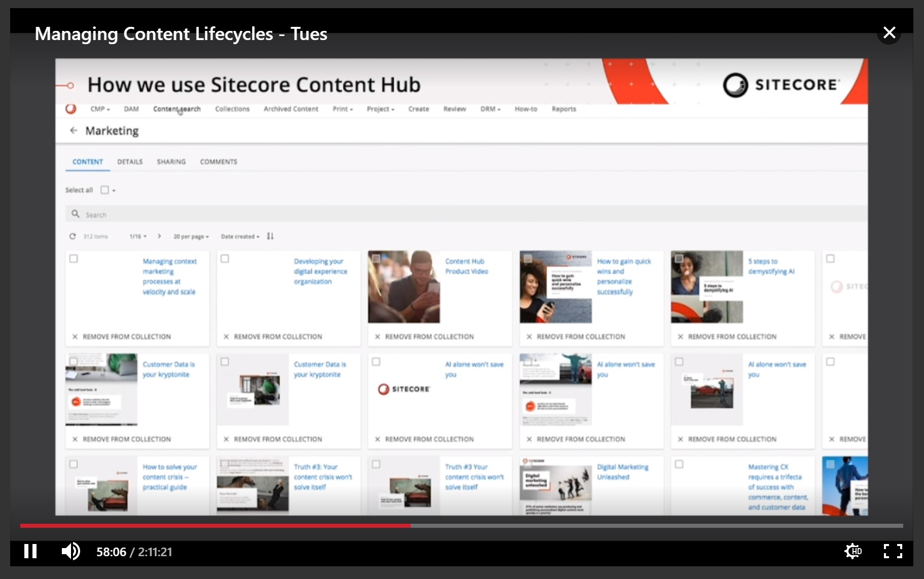
Task: Open Create menu item
Action: click(x=419, y=109)
